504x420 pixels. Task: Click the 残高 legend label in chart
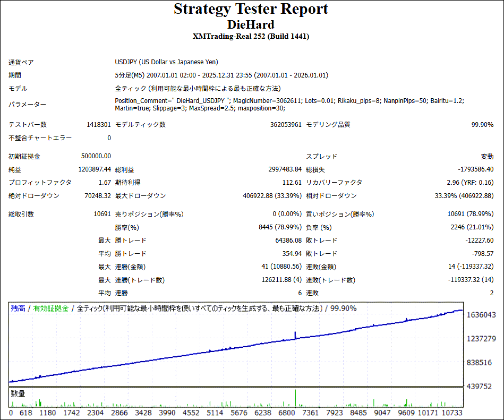(18, 308)
